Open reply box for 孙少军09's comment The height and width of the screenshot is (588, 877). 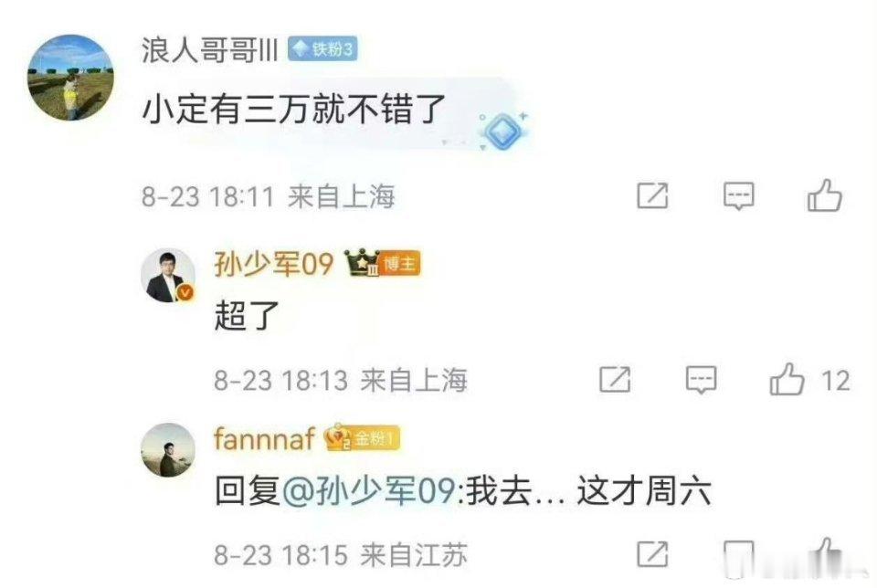click(701, 380)
